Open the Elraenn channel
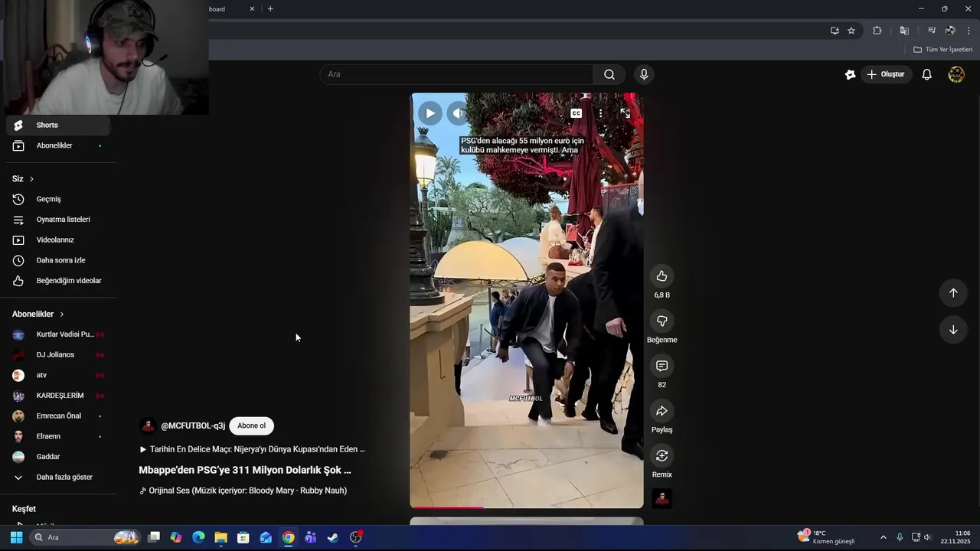This screenshot has width=980, height=551. tap(58, 436)
